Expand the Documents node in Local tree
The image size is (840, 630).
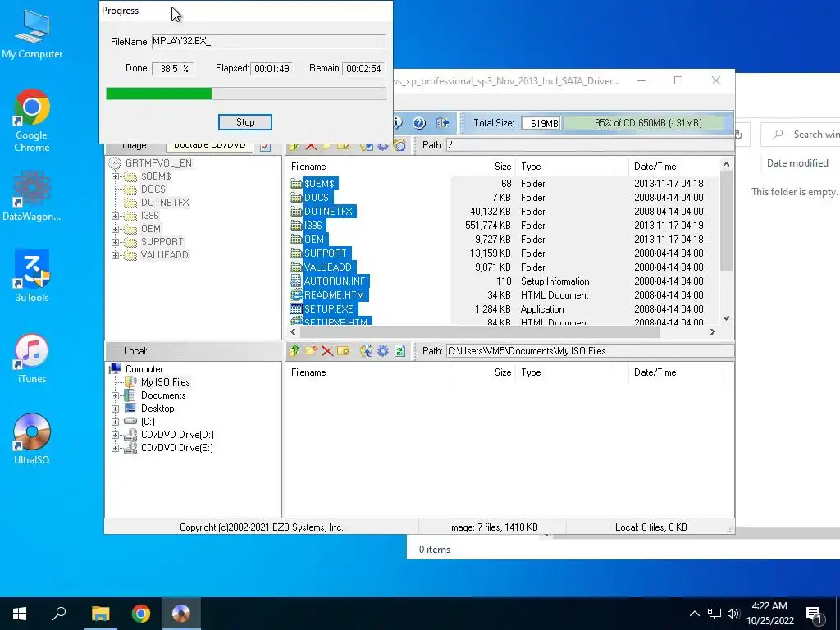(x=115, y=395)
